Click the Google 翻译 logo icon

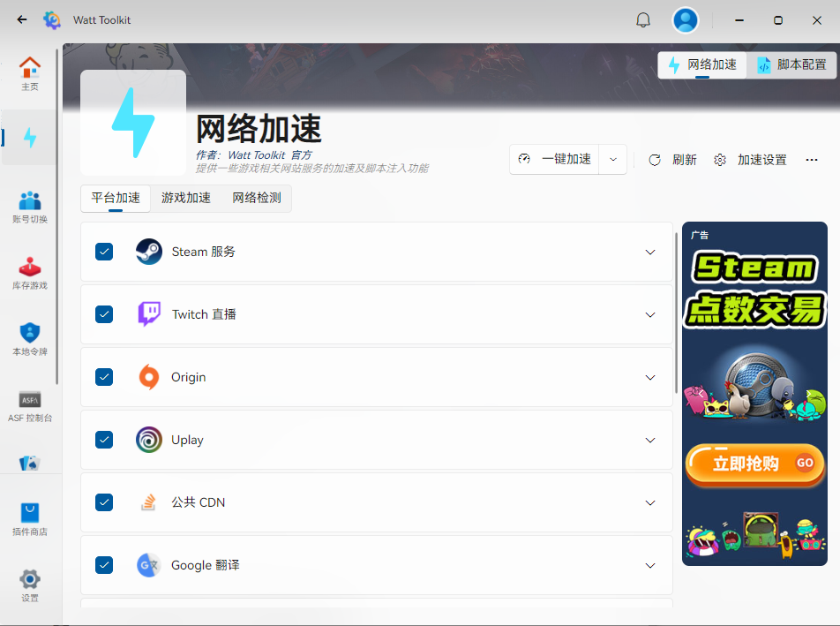click(149, 565)
